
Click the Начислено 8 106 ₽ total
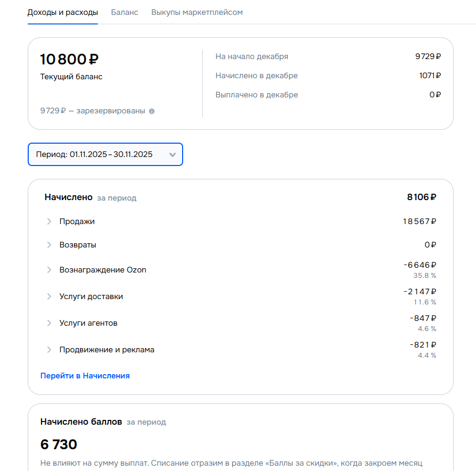(422, 197)
